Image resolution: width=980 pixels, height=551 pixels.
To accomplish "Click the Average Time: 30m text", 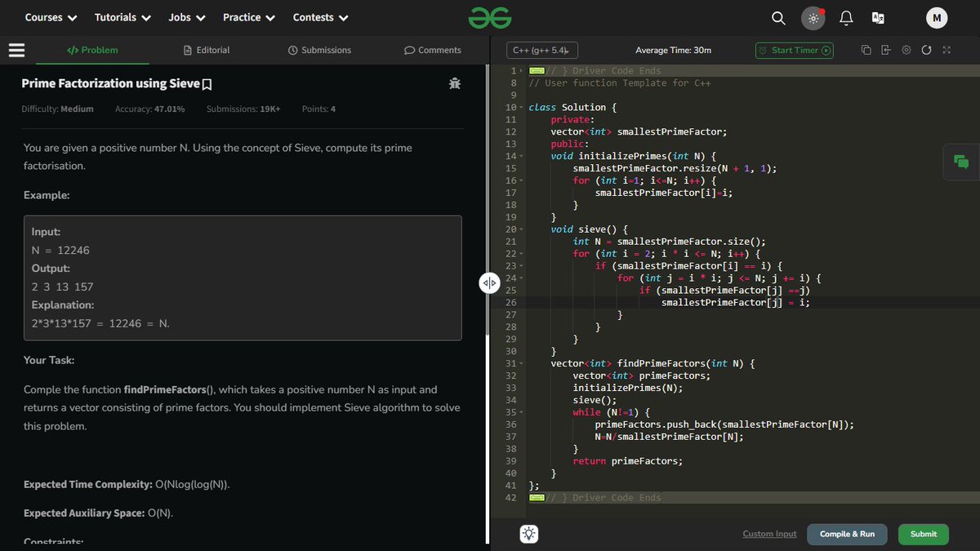I will tap(673, 51).
